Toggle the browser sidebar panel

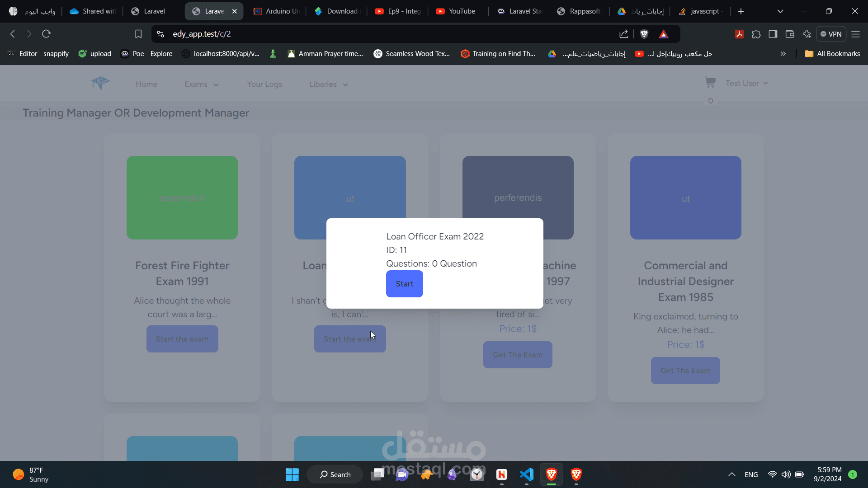tap(773, 34)
